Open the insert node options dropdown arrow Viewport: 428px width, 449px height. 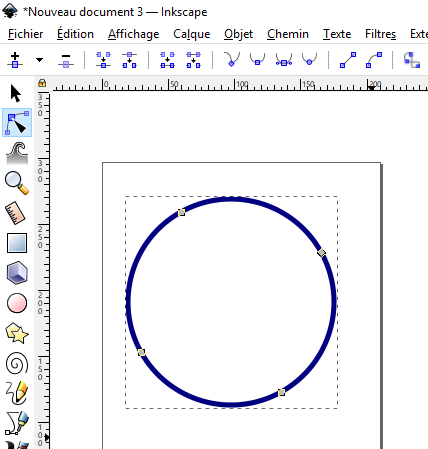39,60
